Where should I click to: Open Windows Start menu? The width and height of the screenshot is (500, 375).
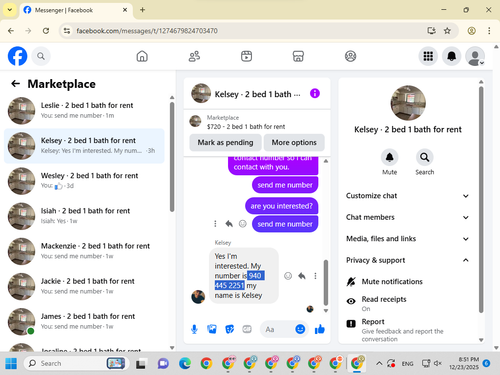(11, 363)
